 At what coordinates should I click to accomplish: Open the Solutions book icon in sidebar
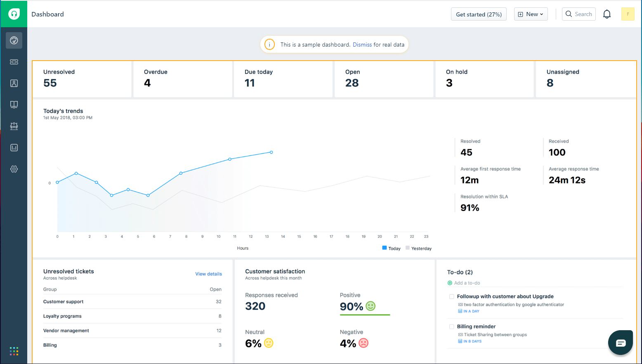(x=14, y=105)
